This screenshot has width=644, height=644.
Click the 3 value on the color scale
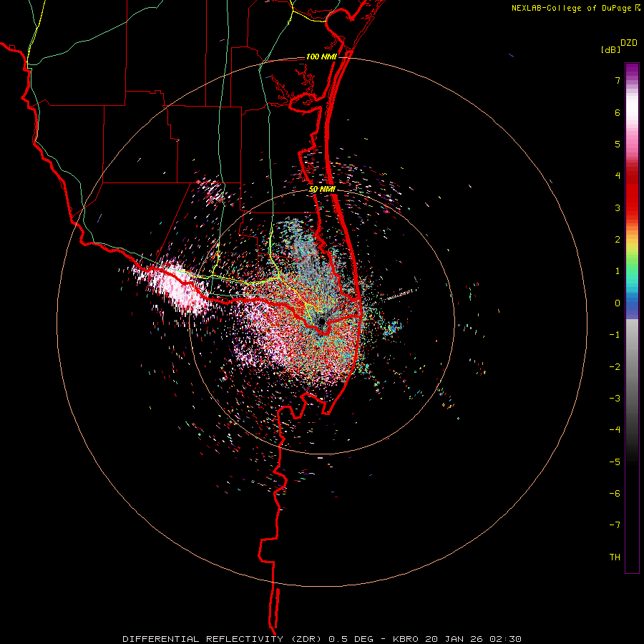[618, 208]
